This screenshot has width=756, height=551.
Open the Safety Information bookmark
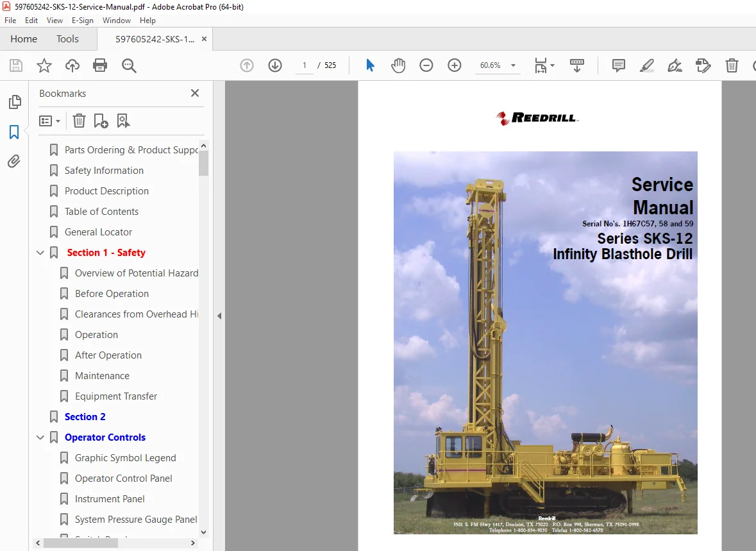(x=104, y=171)
